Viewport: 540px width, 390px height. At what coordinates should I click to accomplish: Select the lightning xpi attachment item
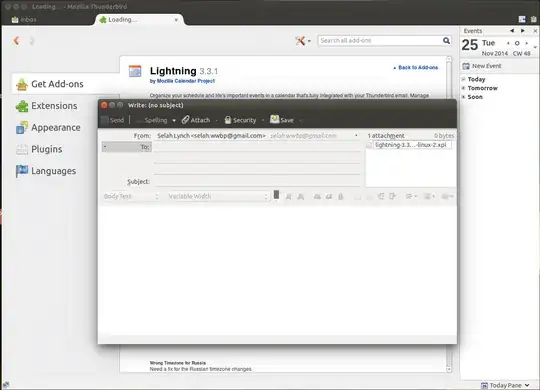point(408,145)
